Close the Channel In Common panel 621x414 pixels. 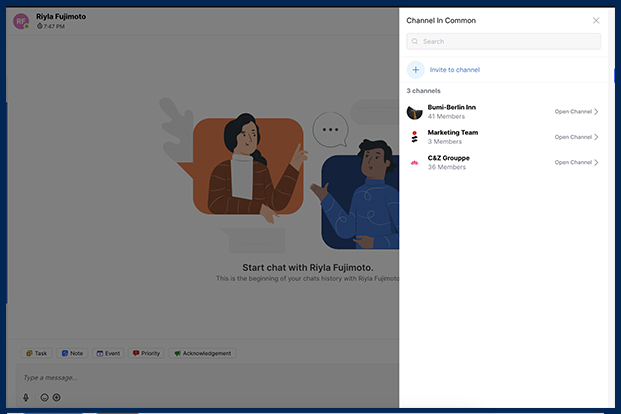point(596,20)
